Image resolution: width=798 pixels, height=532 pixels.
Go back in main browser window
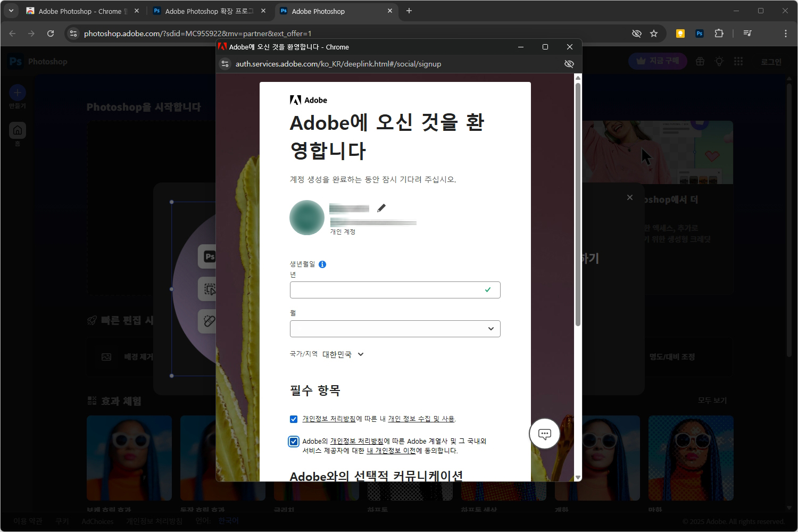click(13, 34)
